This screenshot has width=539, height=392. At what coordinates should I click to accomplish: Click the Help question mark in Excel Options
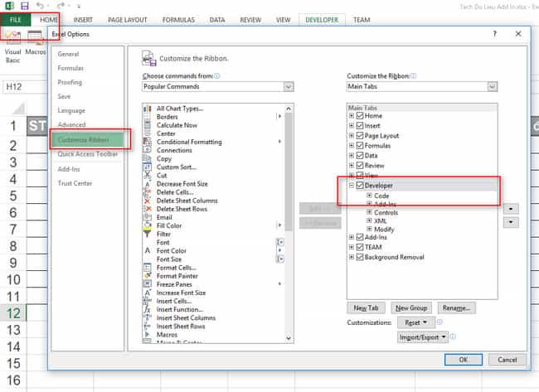(495, 34)
